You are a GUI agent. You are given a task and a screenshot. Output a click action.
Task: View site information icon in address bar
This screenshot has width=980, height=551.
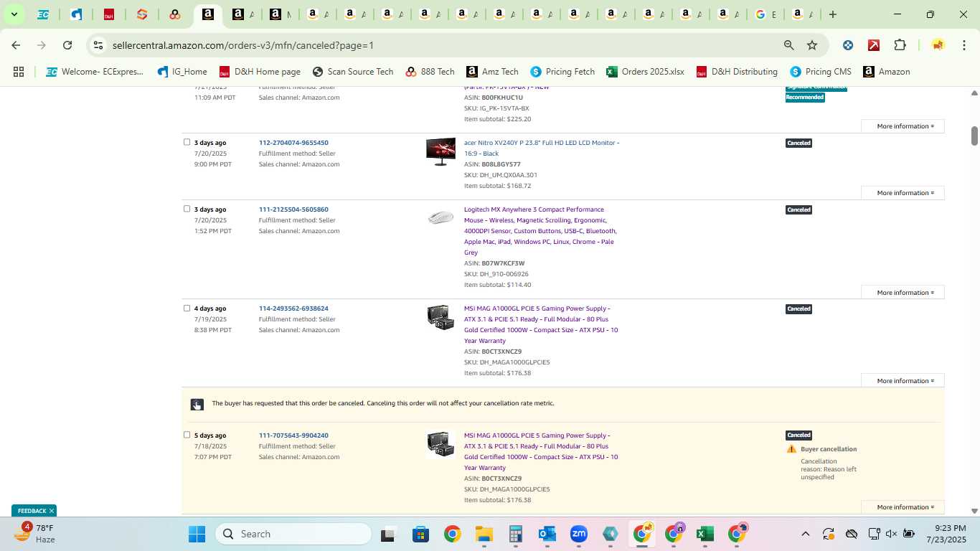click(x=98, y=45)
